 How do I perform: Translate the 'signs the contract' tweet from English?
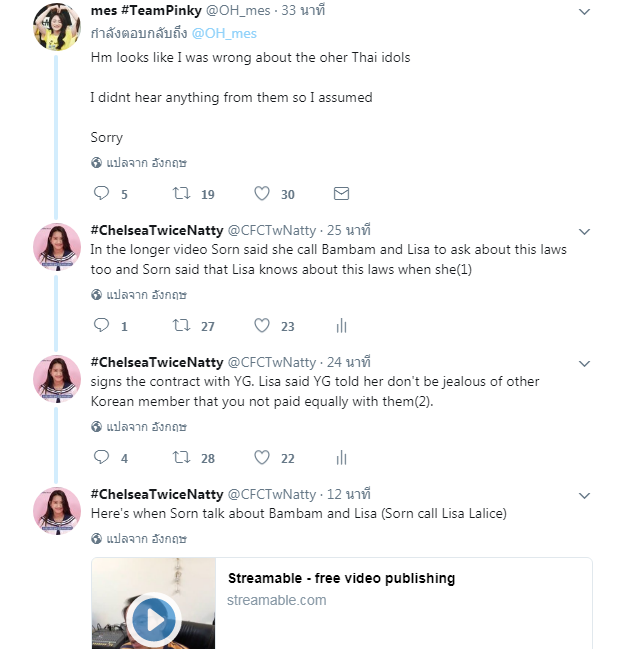140,426
